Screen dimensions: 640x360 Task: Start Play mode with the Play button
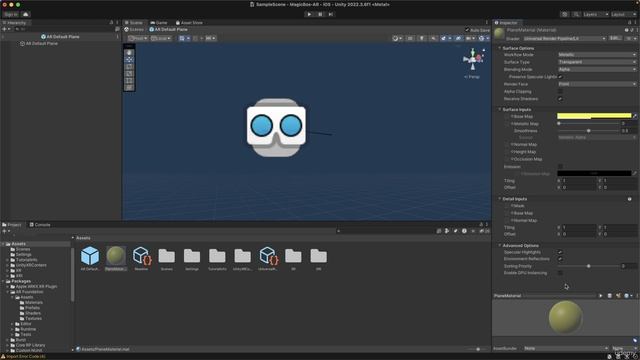309,14
